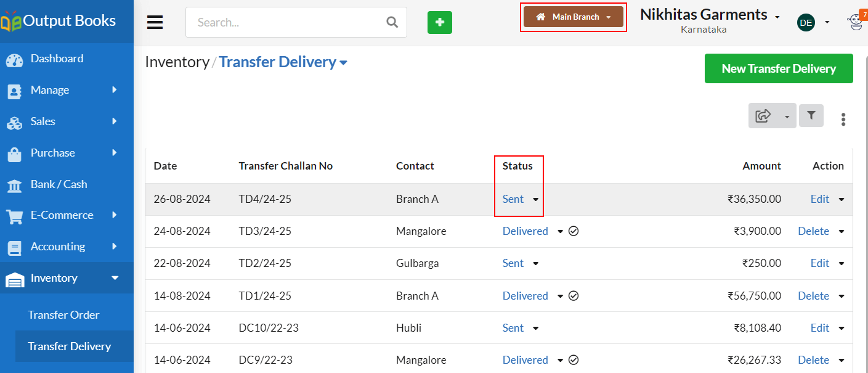Click the Bank / Cash building icon
Viewport: 868px width, 373px height.
[x=14, y=186]
